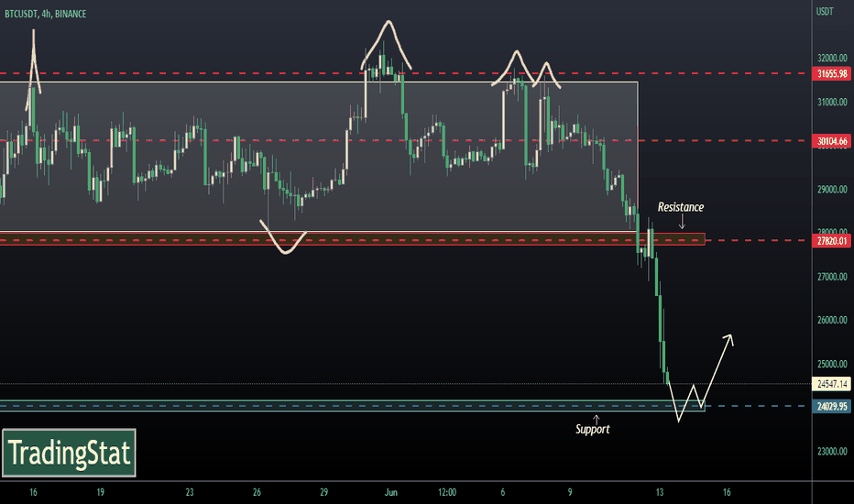Click the 13 date label on time axis
This screenshot has width=854, height=504.
click(x=660, y=493)
